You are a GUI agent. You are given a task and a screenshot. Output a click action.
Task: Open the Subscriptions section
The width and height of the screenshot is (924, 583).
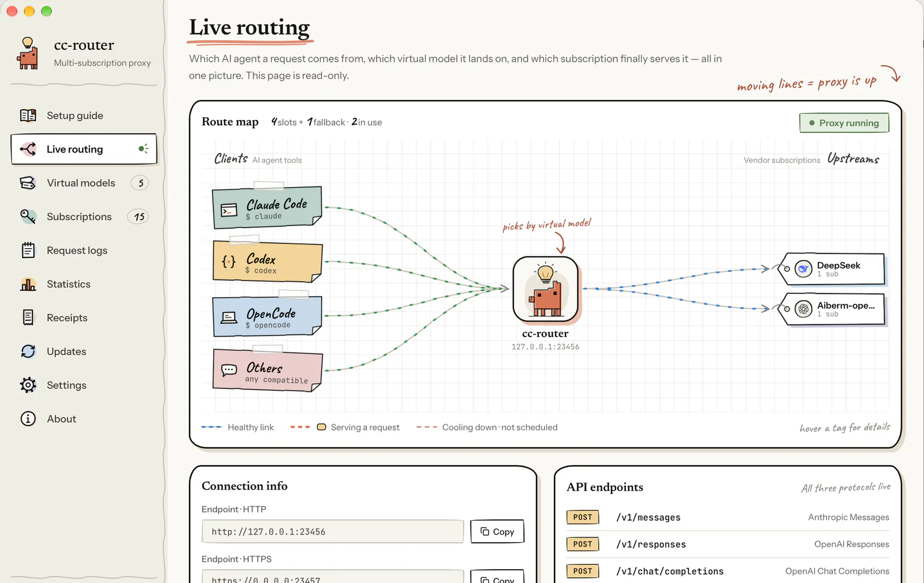84,216
